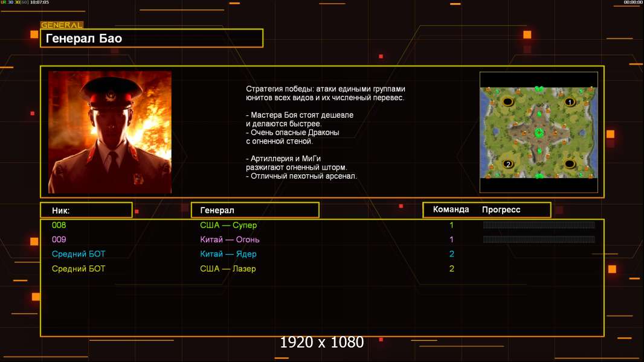Select the empty bottom-right start slot on minimap
The image size is (644, 362).
click(569, 164)
